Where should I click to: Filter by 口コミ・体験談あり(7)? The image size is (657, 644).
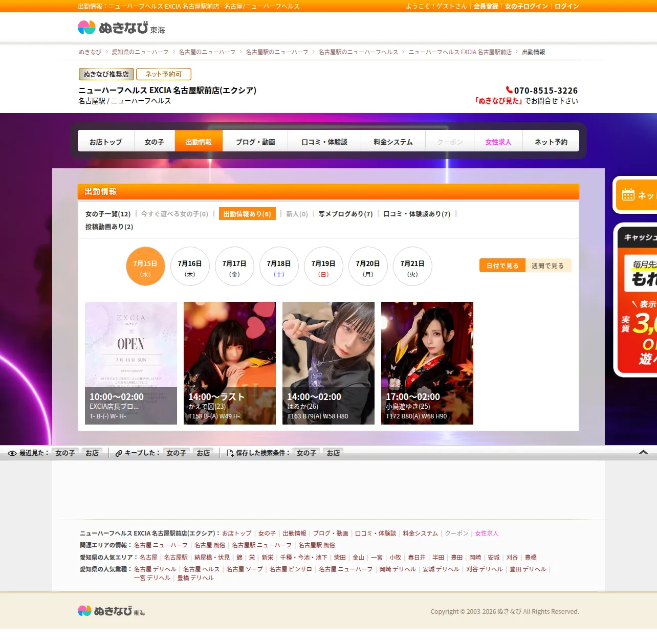pos(417,214)
